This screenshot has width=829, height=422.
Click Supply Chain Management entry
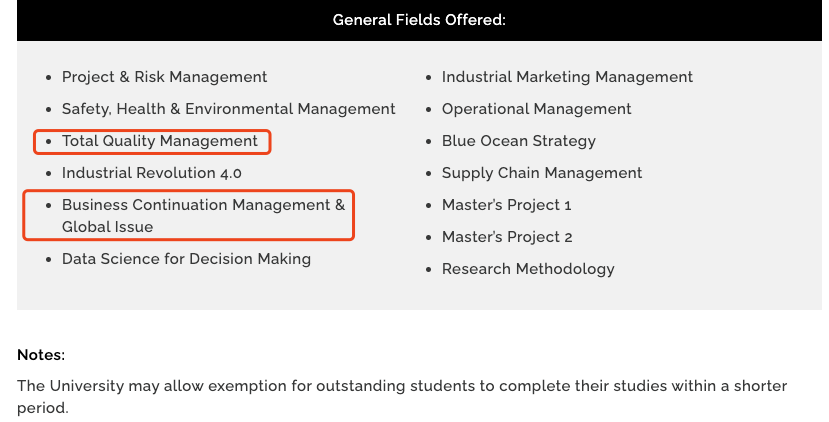tap(542, 173)
